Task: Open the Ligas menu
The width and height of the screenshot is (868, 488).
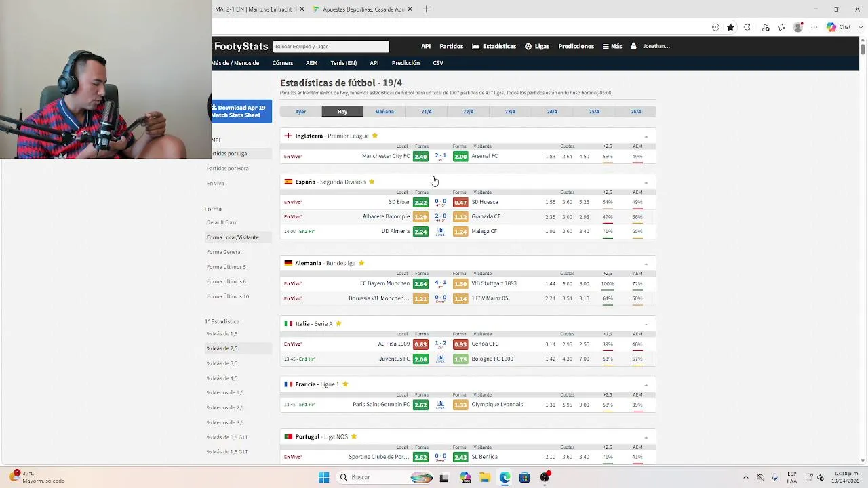Action: [537, 46]
